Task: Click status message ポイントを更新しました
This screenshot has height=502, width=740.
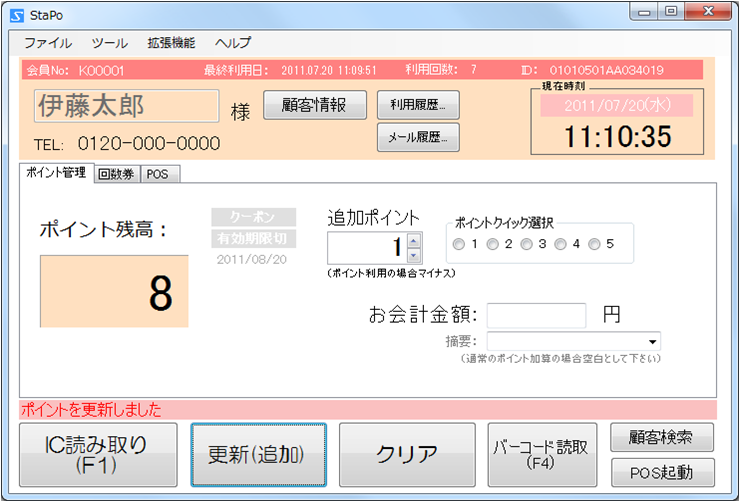Action: 91,410
